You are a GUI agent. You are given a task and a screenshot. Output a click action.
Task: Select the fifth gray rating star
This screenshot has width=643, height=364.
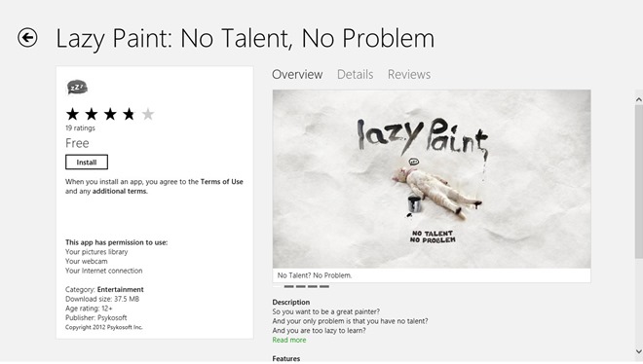point(148,114)
